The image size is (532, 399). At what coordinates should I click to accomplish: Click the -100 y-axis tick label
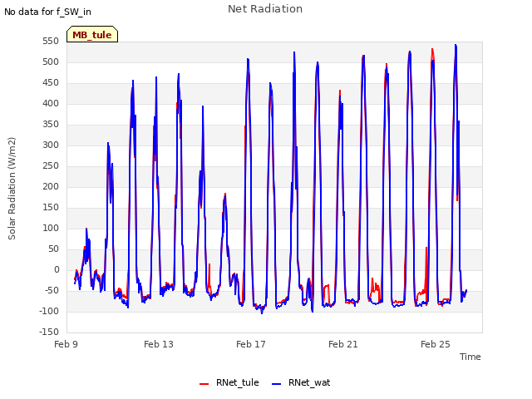49,312
